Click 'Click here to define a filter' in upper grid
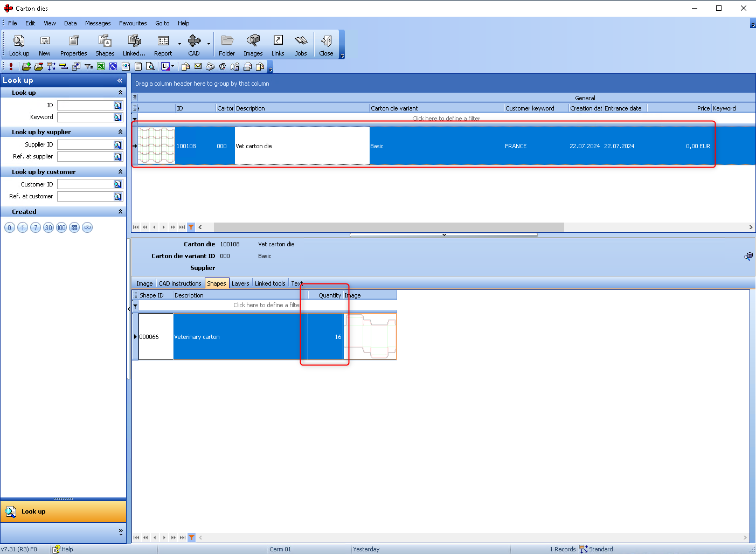756x554 pixels. pyautogui.click(x=446, y=119)
